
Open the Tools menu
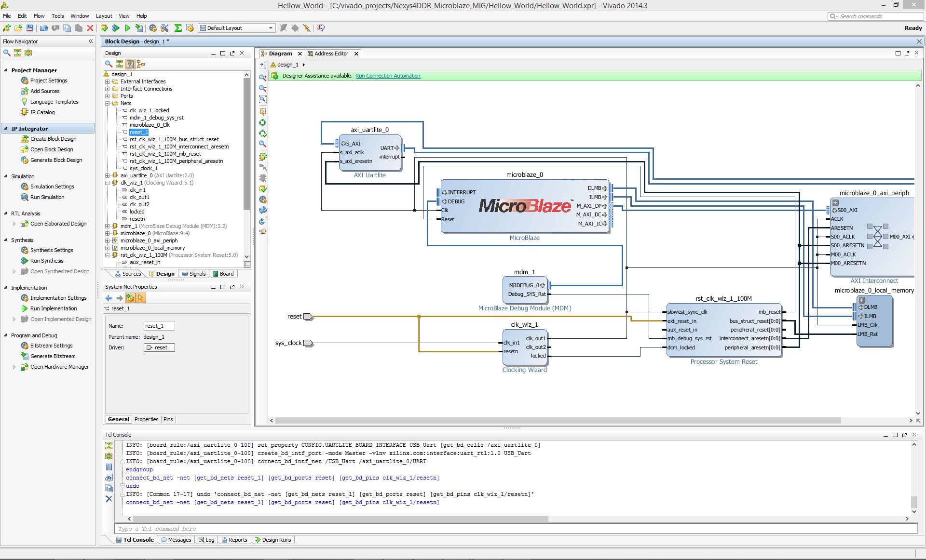pos(57,16)
